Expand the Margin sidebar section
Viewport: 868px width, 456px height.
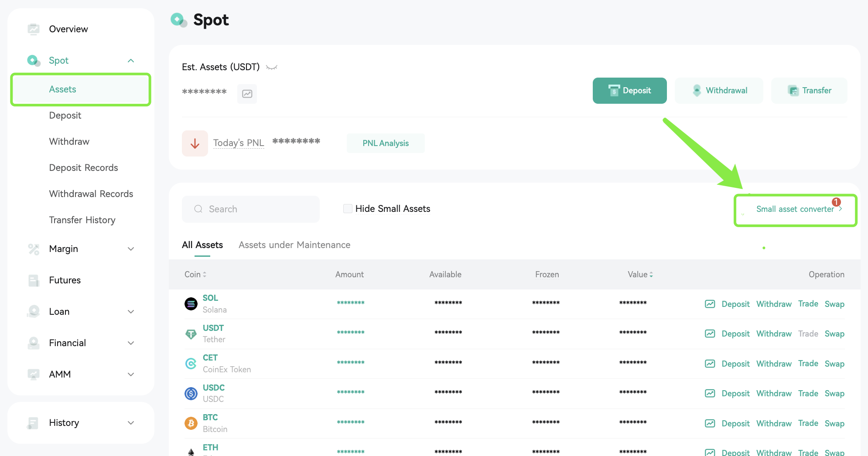coord(131,249)
